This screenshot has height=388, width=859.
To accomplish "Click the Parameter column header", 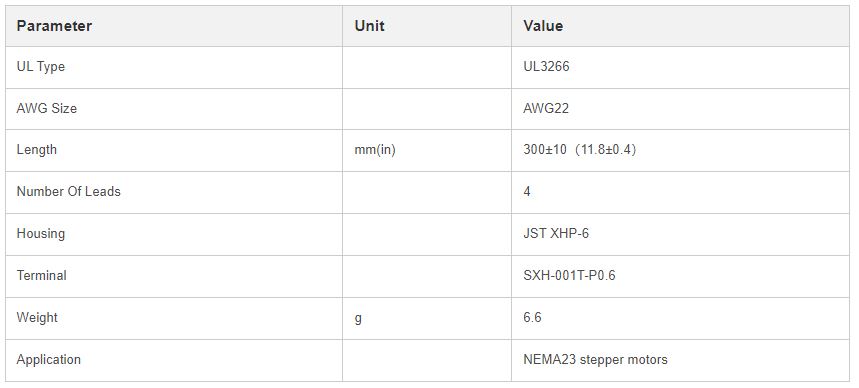I will coord(54,26).
